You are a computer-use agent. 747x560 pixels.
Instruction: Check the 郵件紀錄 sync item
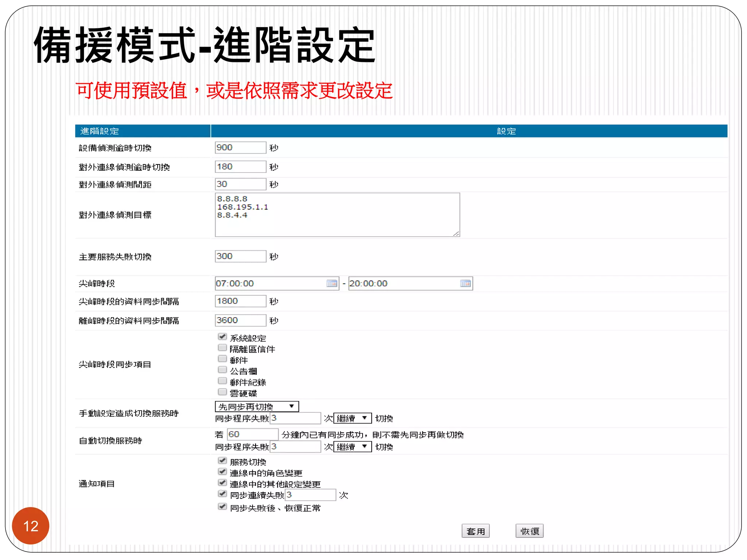click(222, 381)
